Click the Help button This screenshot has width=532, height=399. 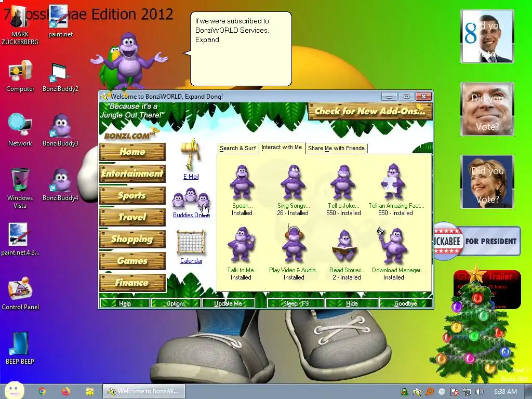point(125,303)
